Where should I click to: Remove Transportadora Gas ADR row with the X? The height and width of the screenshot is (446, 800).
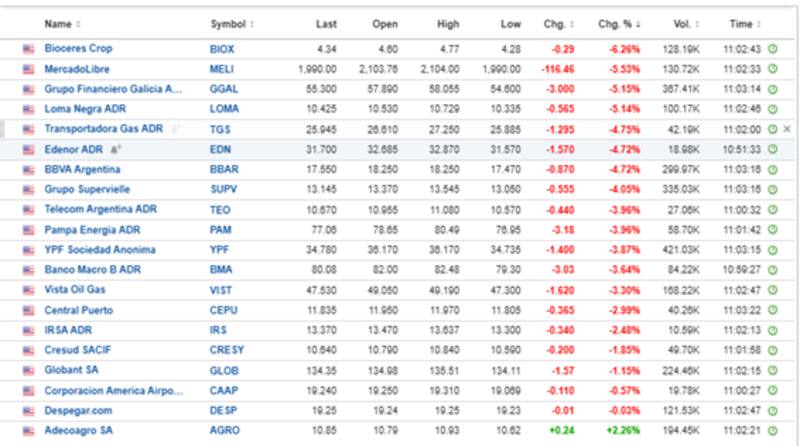coord(786,129)
